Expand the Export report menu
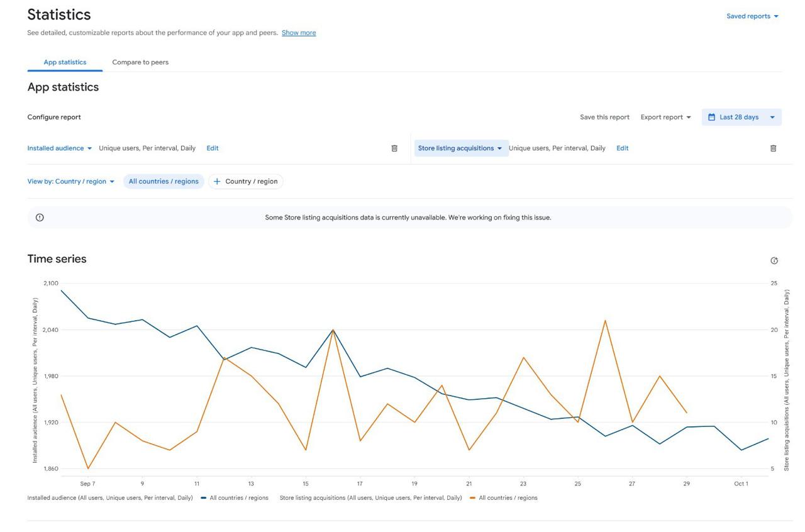The image size is (805, 532). pos(665,117)
